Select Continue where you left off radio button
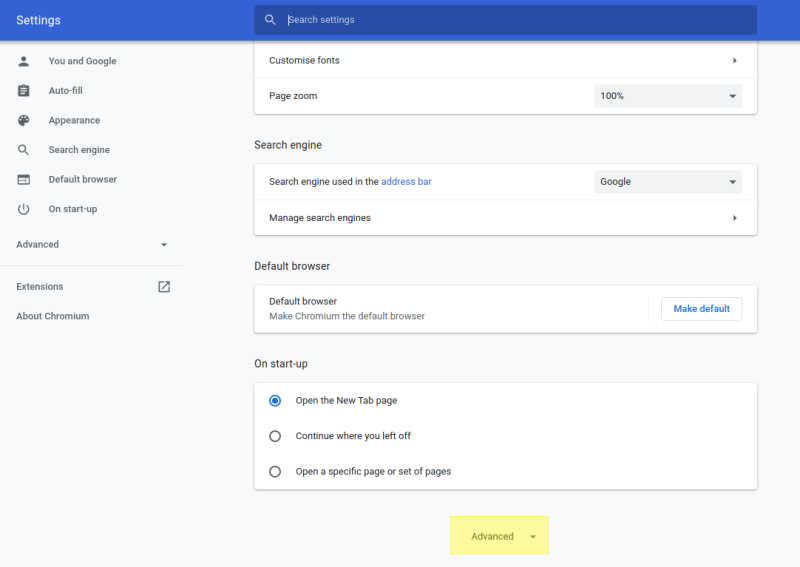 coord(275,436)
